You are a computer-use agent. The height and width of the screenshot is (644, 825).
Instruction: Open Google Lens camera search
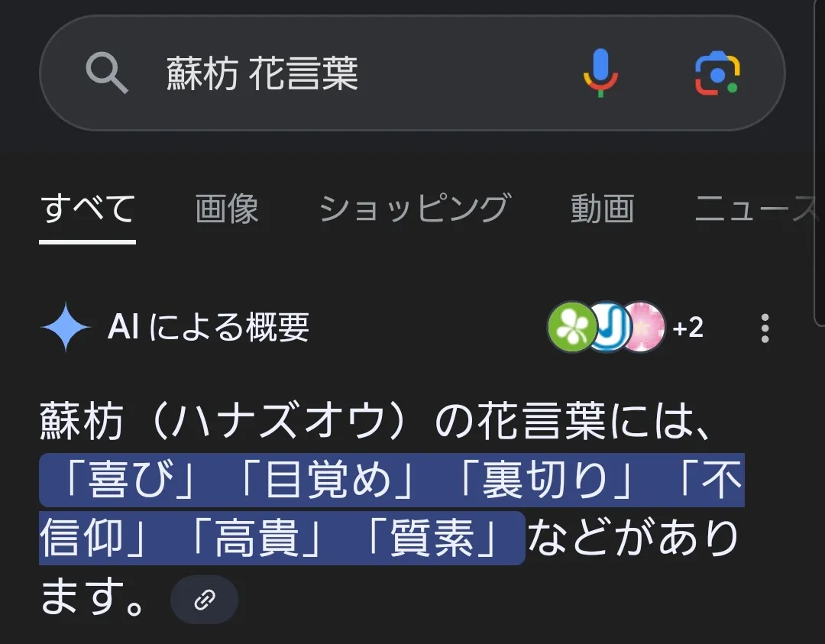click(717, 73)
